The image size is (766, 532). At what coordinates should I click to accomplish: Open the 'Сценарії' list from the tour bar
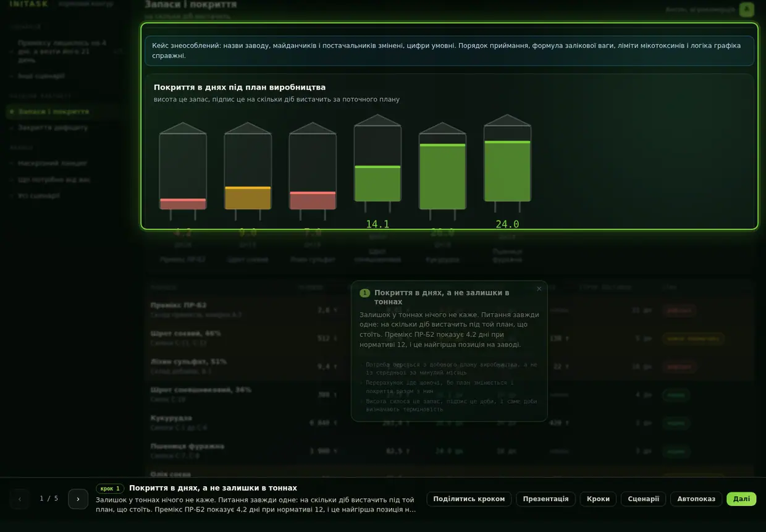click(x=643, y=499)
